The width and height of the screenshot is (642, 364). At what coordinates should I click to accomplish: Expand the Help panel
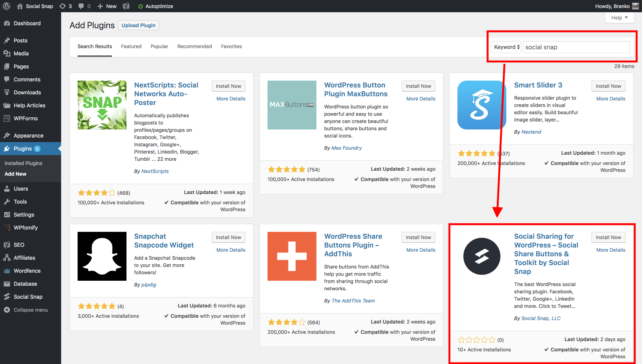(x=619, y=18)
